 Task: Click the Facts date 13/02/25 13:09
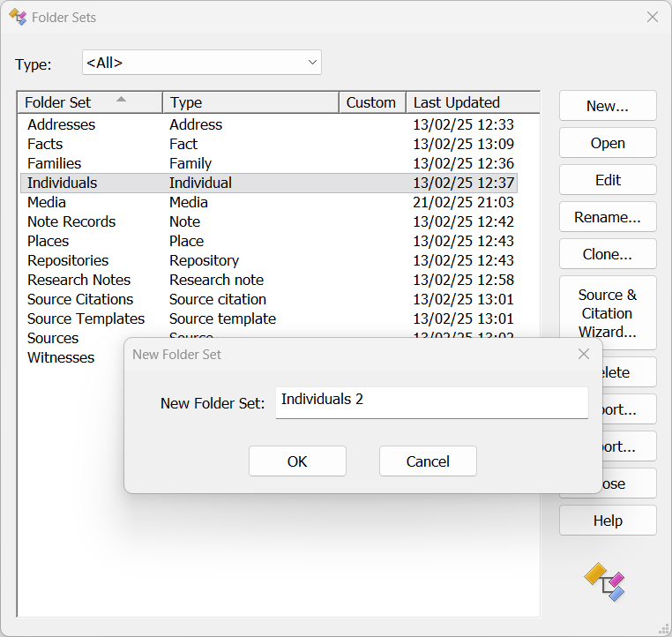pos(463,144)
